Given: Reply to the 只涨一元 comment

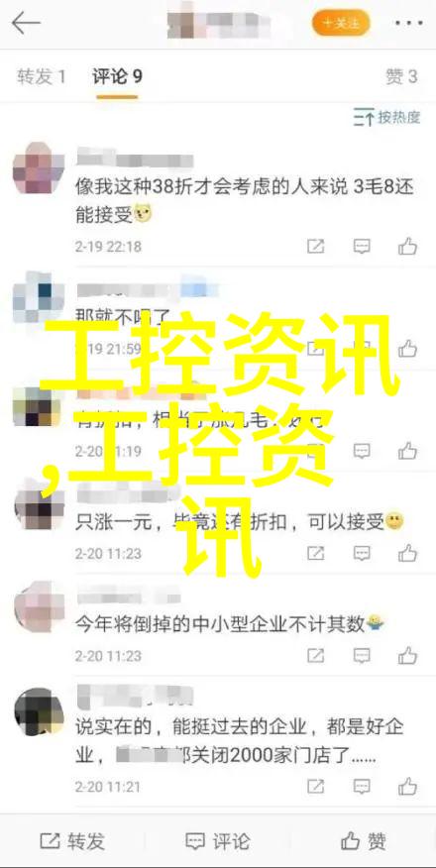Looking at the screenshot, I should 362,553.
